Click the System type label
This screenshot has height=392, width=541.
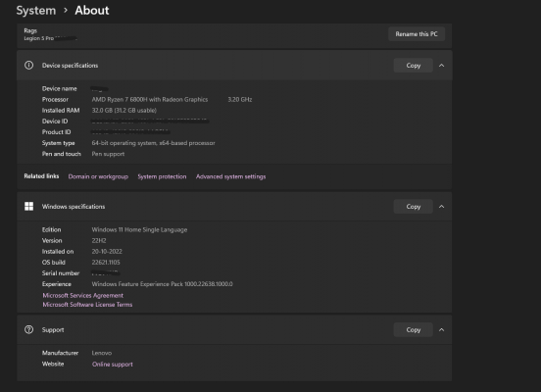tap(58, 143)
